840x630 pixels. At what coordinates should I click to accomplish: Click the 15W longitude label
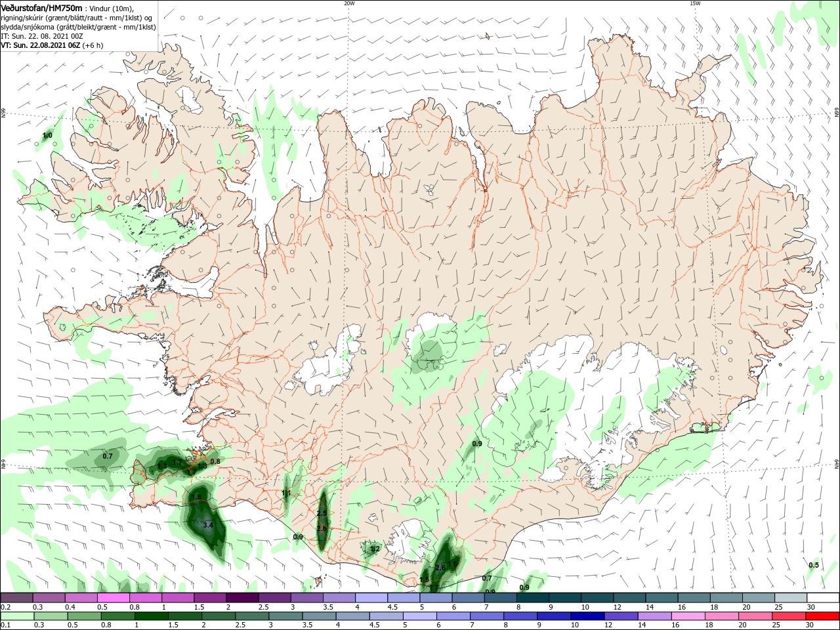pos(694,3)
